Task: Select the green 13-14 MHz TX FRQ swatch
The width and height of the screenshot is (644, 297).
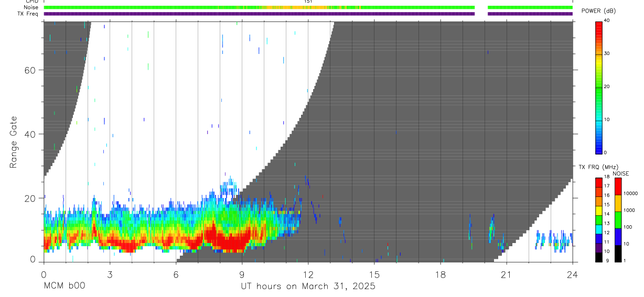Action: 598,219
